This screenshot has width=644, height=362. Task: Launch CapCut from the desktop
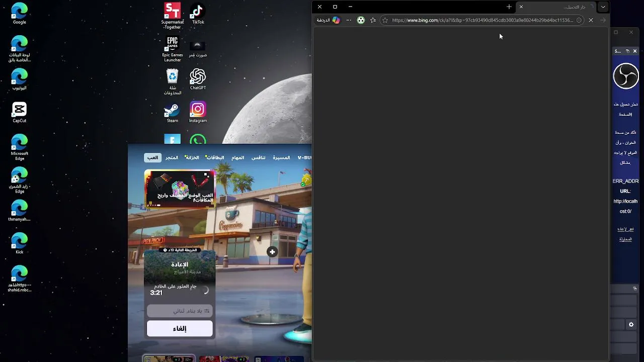19,112
